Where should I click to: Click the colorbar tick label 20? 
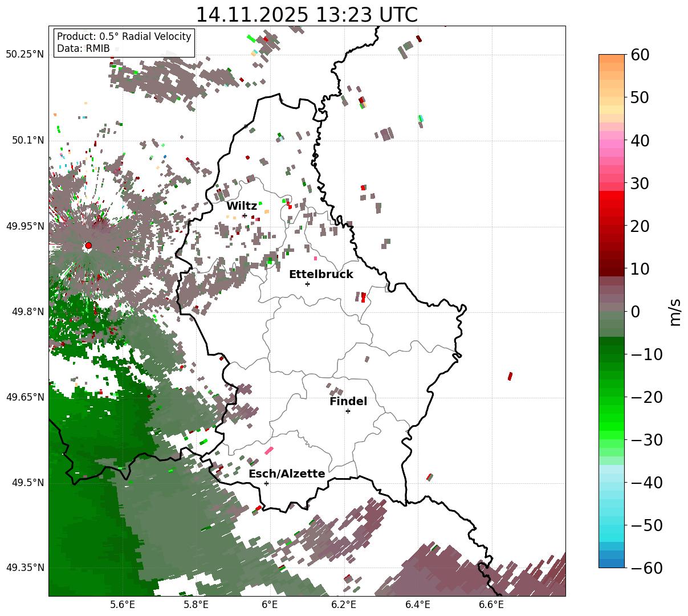tap(639, 226)
